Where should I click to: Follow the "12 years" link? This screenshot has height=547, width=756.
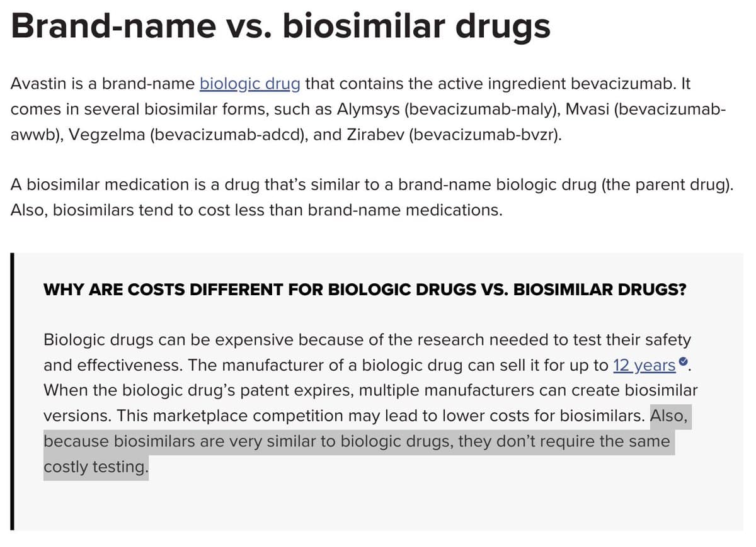[x=643, y=365]
